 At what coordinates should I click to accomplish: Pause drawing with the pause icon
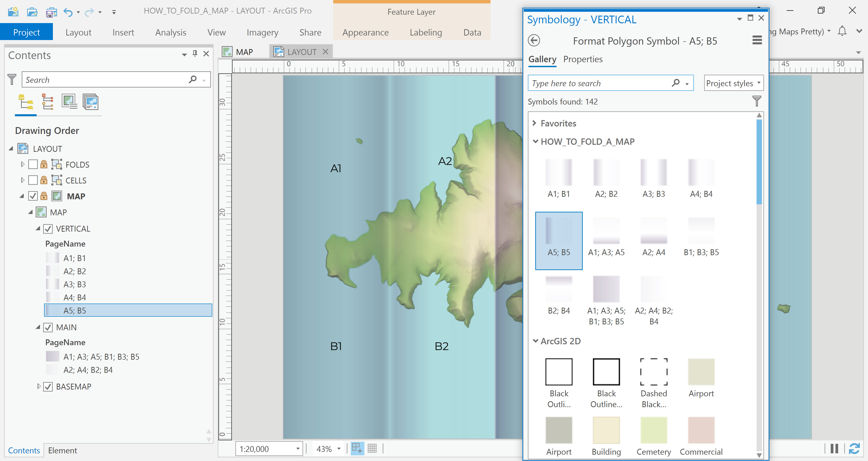click(x=834, y=449)
